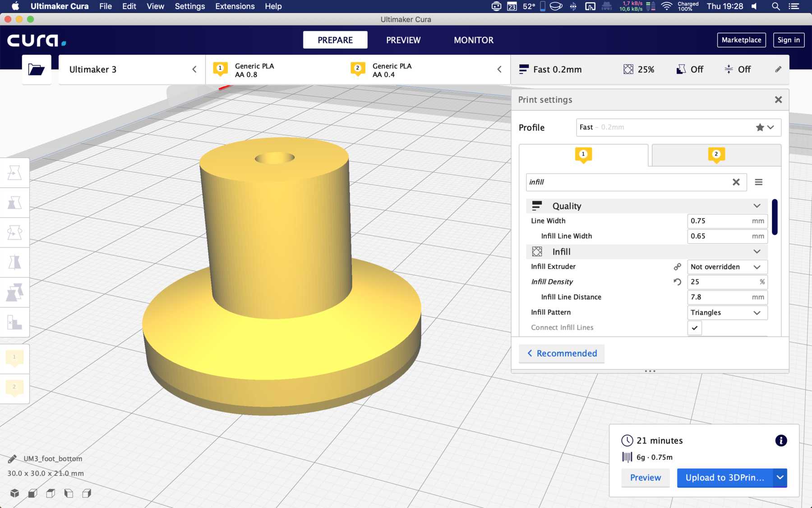Select the Mirror tool in left toolbar
This screenshot has width=812, height=508.
point(14,262)
